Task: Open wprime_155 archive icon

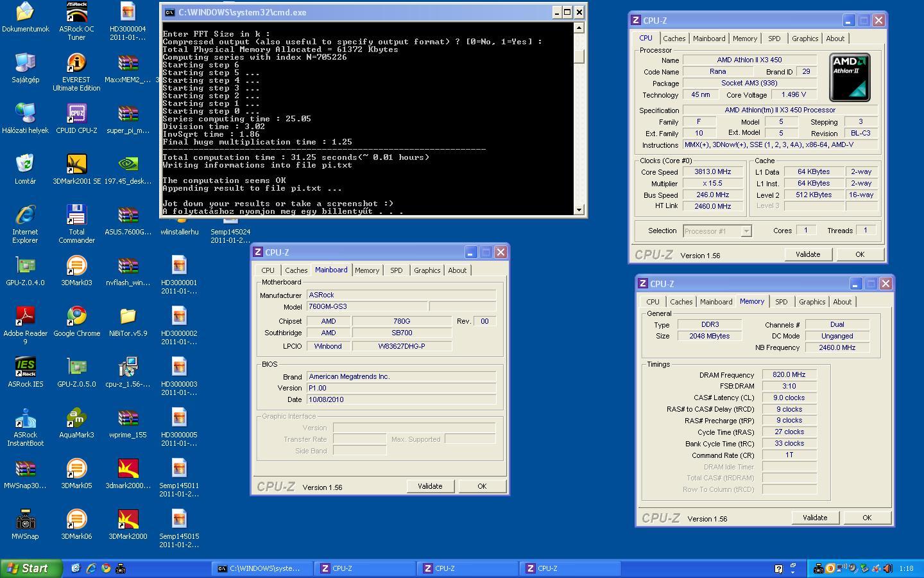Action: [128, 423]
